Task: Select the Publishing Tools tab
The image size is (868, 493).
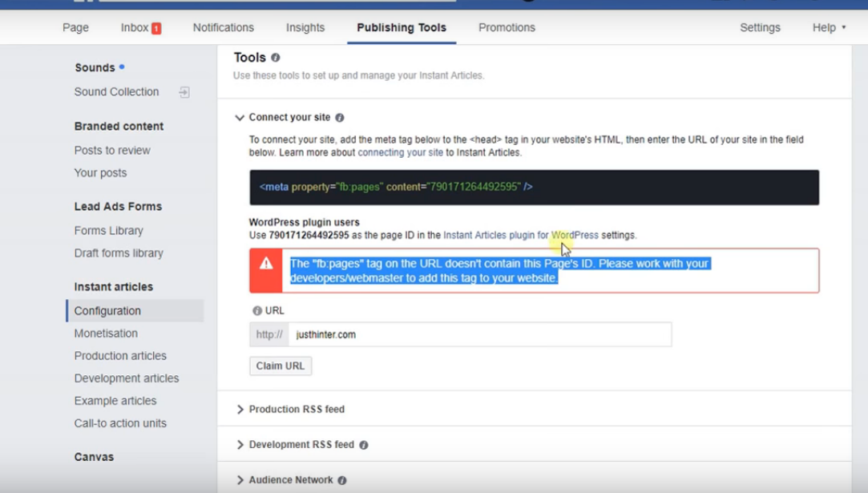Action: 402,28
